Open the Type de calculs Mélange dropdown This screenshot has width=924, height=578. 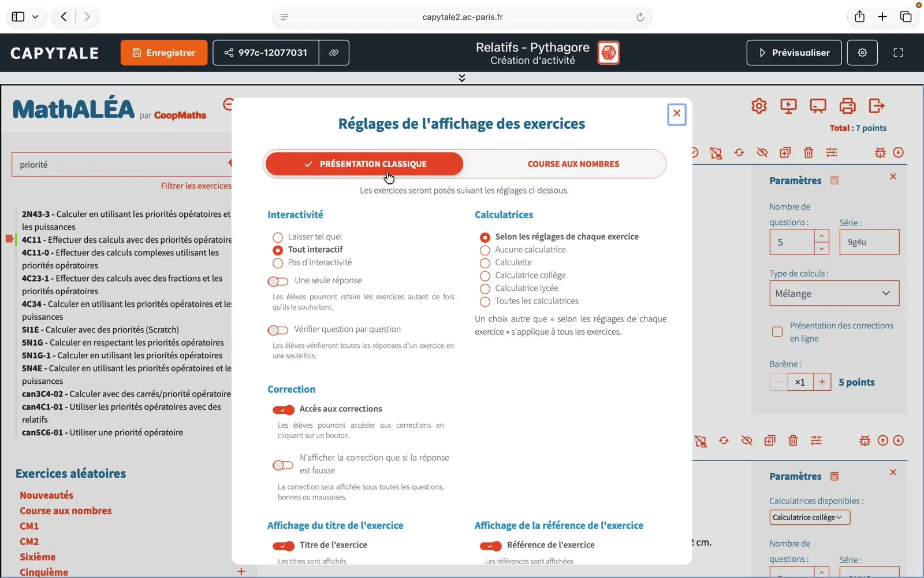click(x=834, y=294)
